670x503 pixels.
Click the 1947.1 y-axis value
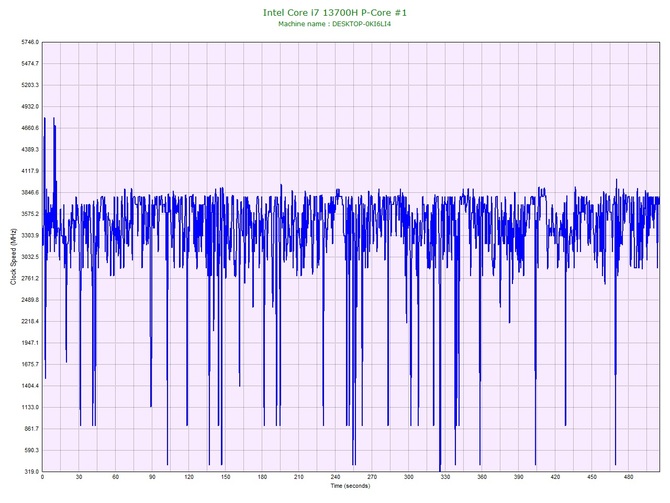pyautogui.click(x=30, y=343)
